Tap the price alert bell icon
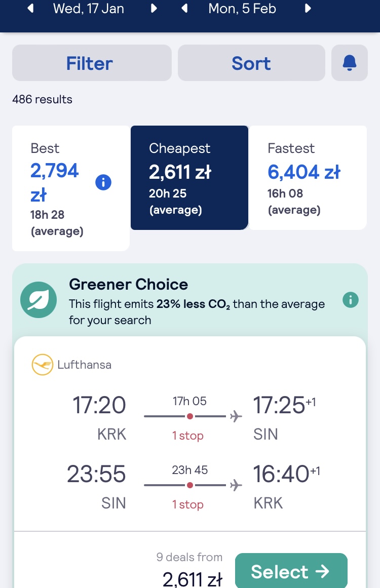The height and width of the screenshot is (588, 380). coord(349,63)
